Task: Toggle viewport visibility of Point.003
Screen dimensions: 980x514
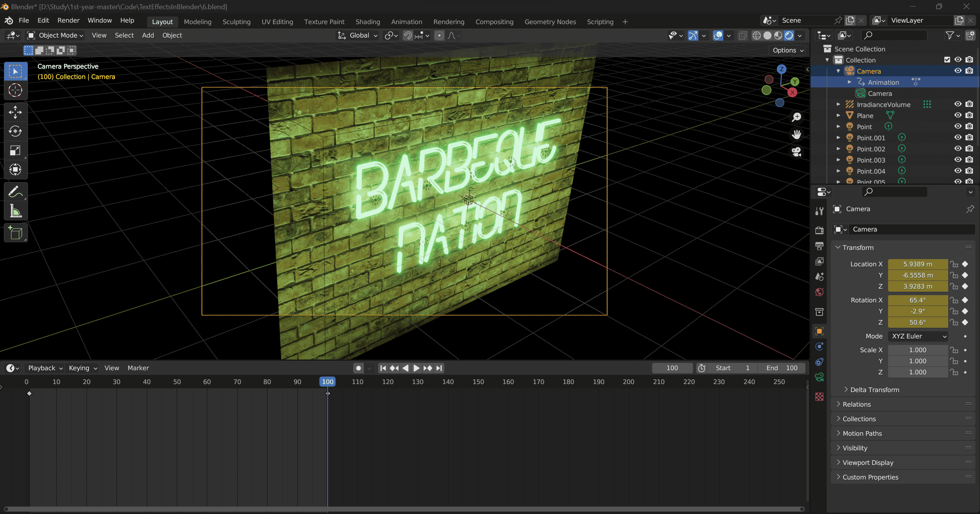Action: (x=958, y=160)
